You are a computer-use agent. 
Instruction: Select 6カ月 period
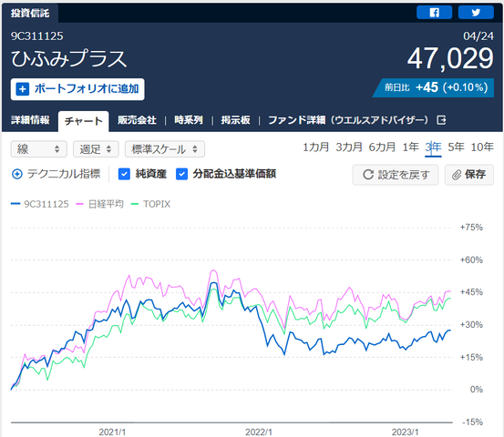382,147
